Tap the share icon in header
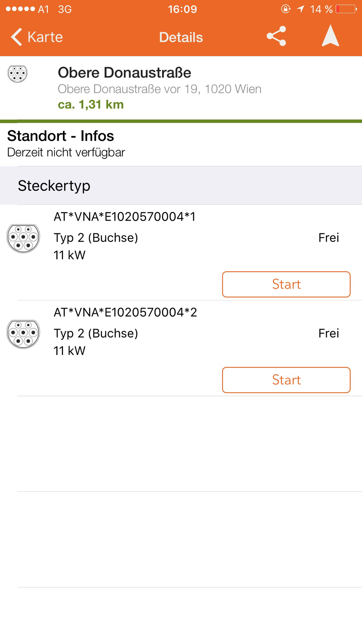Viewport: 362px width, 644px height. coord(276,36)
